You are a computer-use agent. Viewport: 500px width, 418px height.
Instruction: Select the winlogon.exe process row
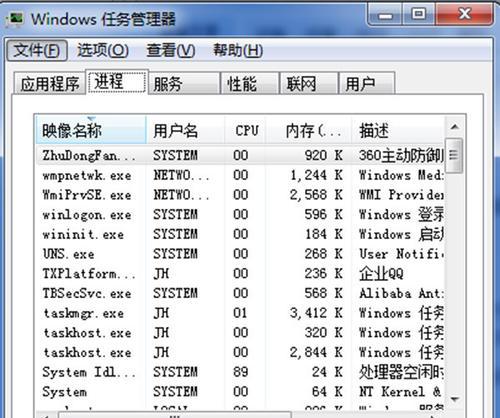click(240, 215)
